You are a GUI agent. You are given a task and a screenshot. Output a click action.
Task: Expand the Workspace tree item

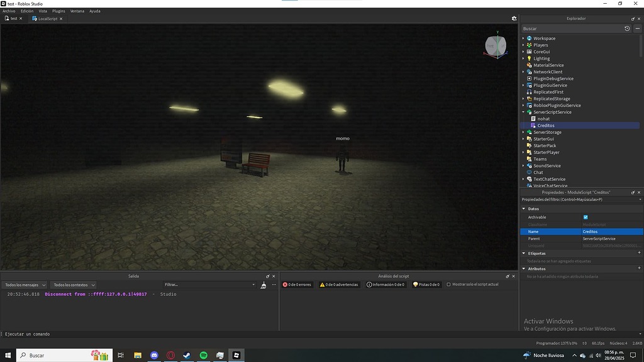click(x=523, y=38)
